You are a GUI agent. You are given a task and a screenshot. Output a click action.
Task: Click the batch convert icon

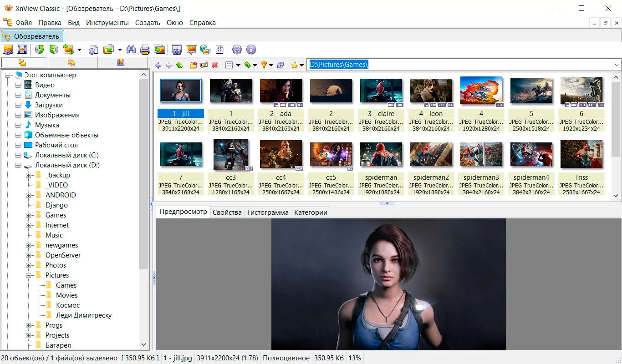(x=108, y=50)
